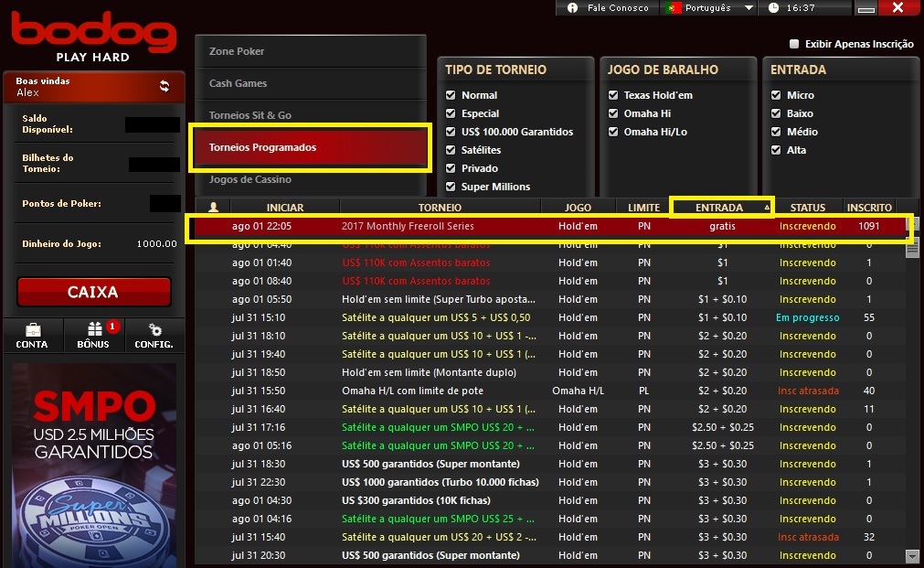Select SMPO US$ 20 satellite at ago 01 05:16
924x568 pixels.
[550, 445]
